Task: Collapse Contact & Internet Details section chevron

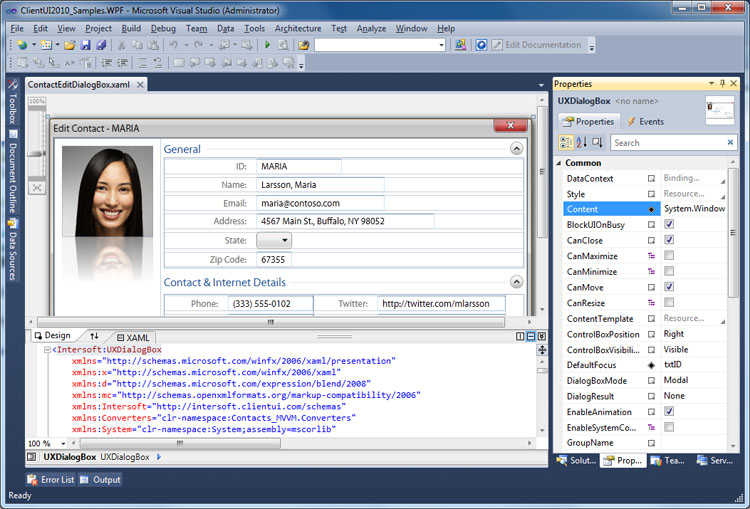Action: (x=516, y=282)
